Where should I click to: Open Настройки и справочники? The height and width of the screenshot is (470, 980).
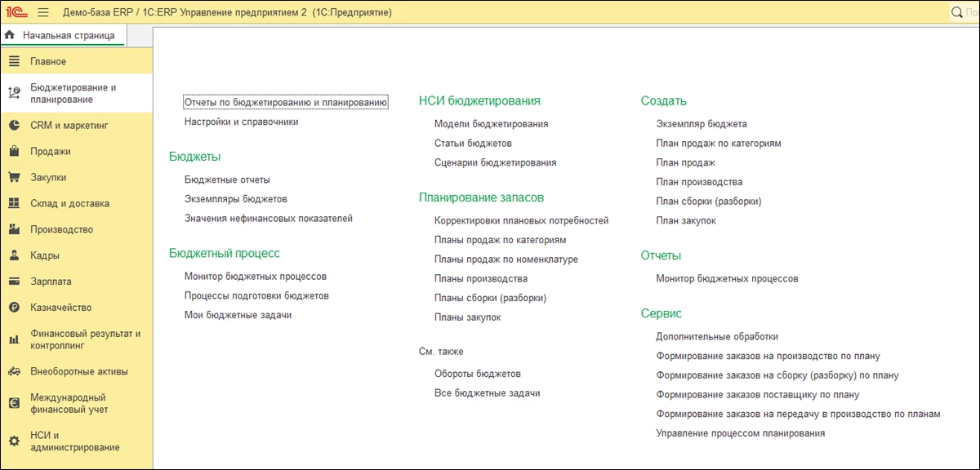(x=242, y=122)
